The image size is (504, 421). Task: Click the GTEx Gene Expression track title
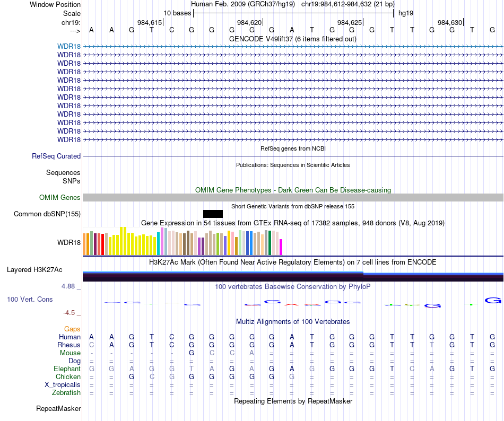click(x=293, y=223)
